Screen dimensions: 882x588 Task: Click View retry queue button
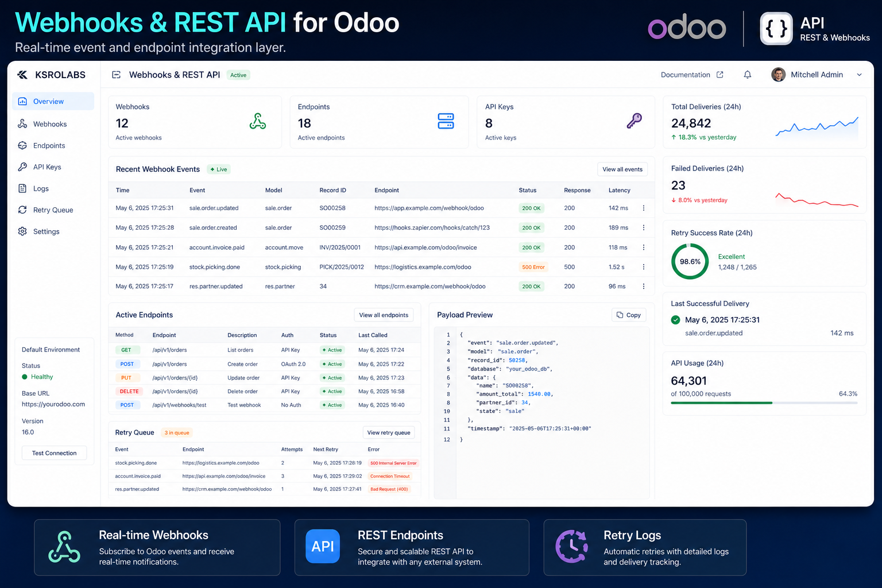pyautogui.click(x=389, y=432)
